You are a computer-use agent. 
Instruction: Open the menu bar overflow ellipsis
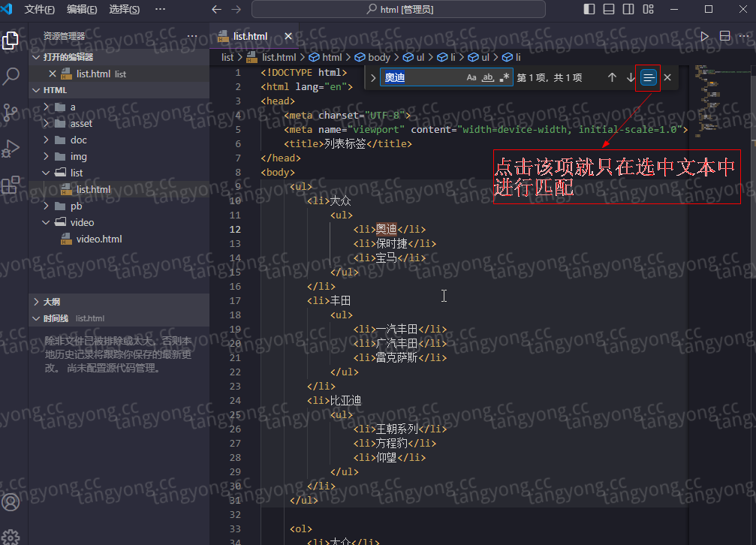point(160,9)
